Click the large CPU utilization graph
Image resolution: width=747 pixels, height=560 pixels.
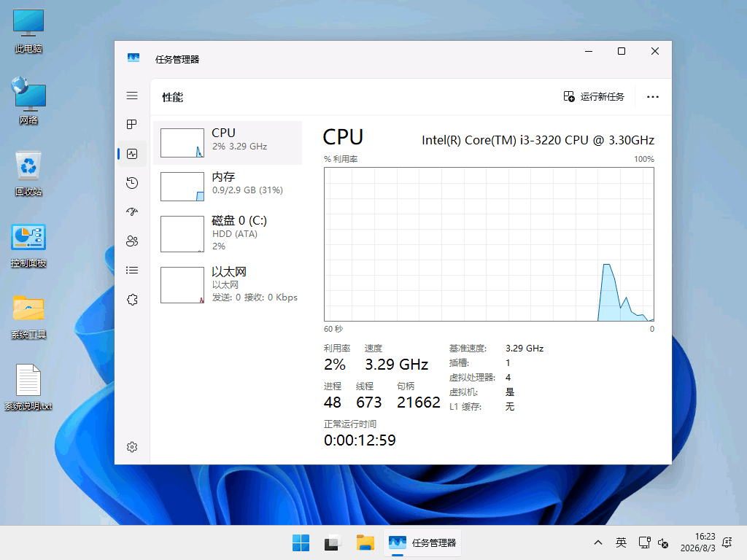489,244
